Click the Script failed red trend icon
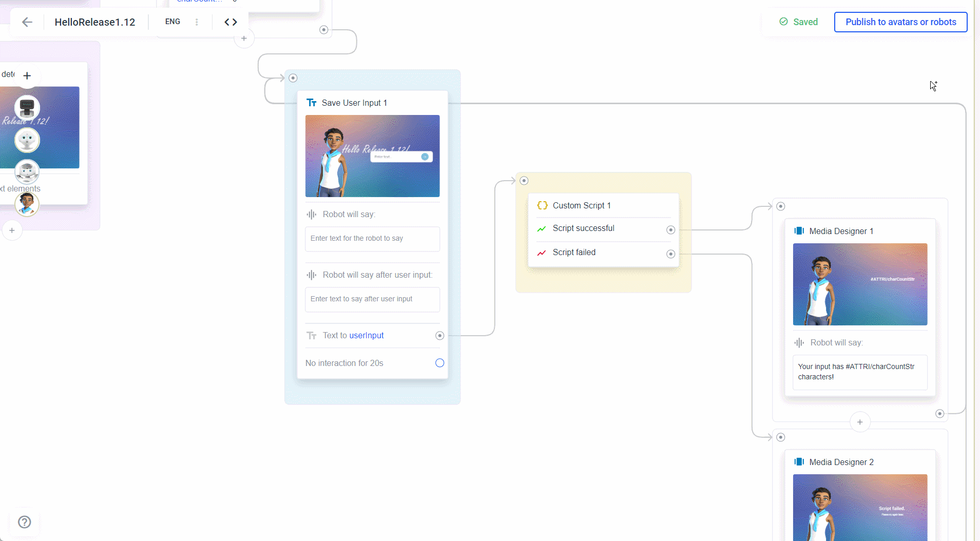The height and width of the screenshot is (541, 980). (x=542, y=253)
